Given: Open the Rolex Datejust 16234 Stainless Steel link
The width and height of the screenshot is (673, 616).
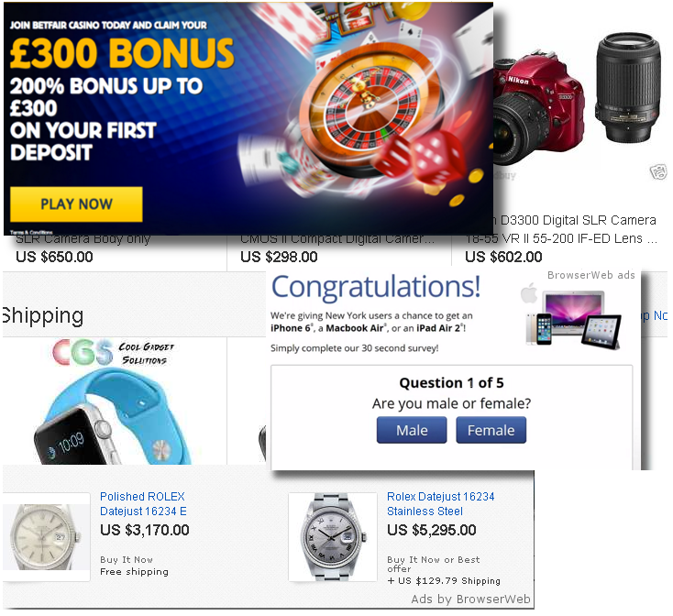Looking at the screenshot, I should point(440,503).
